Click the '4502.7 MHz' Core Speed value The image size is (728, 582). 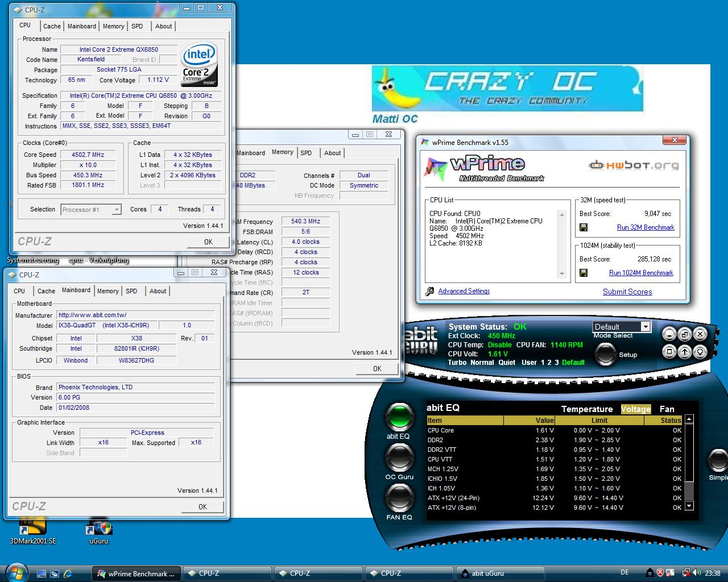(88, 155)
